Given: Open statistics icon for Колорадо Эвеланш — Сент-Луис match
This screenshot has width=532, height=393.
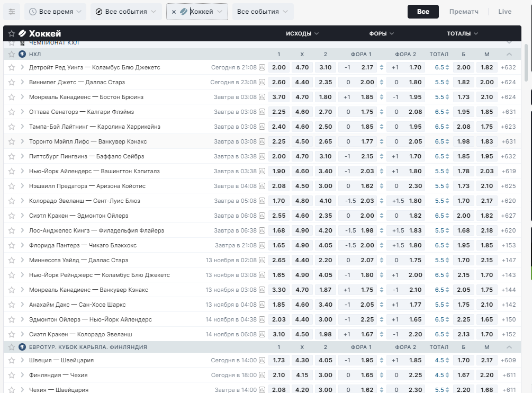Looking at the screenshot, I should (x=262, y=201).
